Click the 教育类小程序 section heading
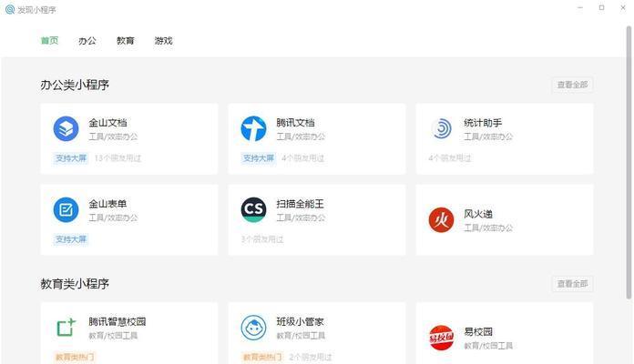The height and width of the screenshot is (364, 634). tap(75, 284)
